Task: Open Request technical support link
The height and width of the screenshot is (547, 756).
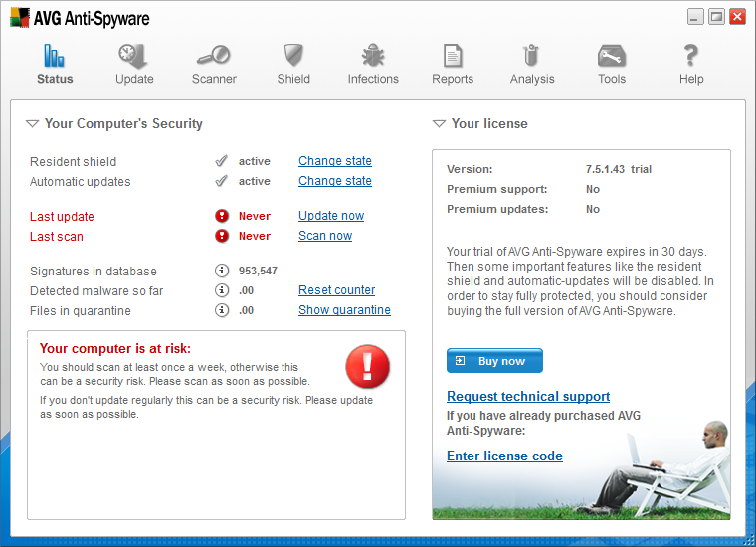Action: pos(528,396)
